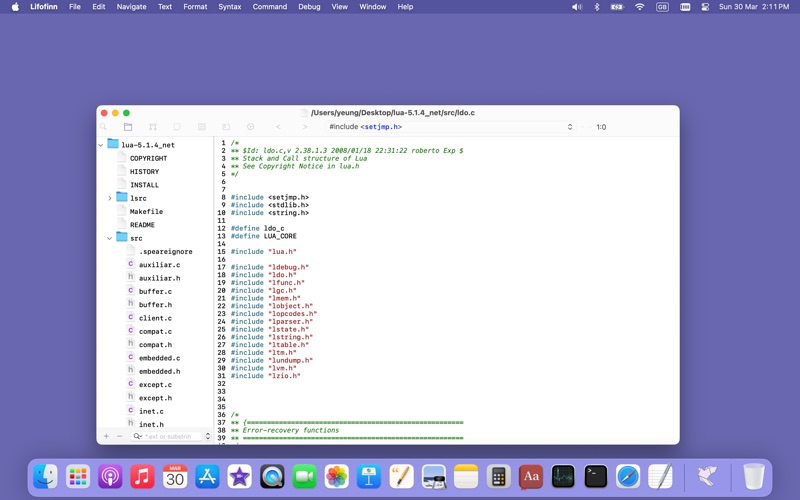800x500 pixels.
Task: Open the symbol navigation dropdown showing #include
Action: (x=450, y=127)
